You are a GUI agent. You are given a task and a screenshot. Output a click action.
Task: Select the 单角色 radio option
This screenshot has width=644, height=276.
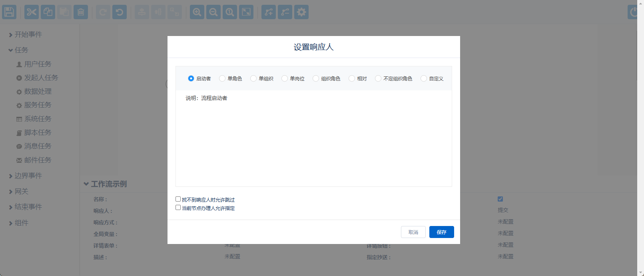coord(222,78)
